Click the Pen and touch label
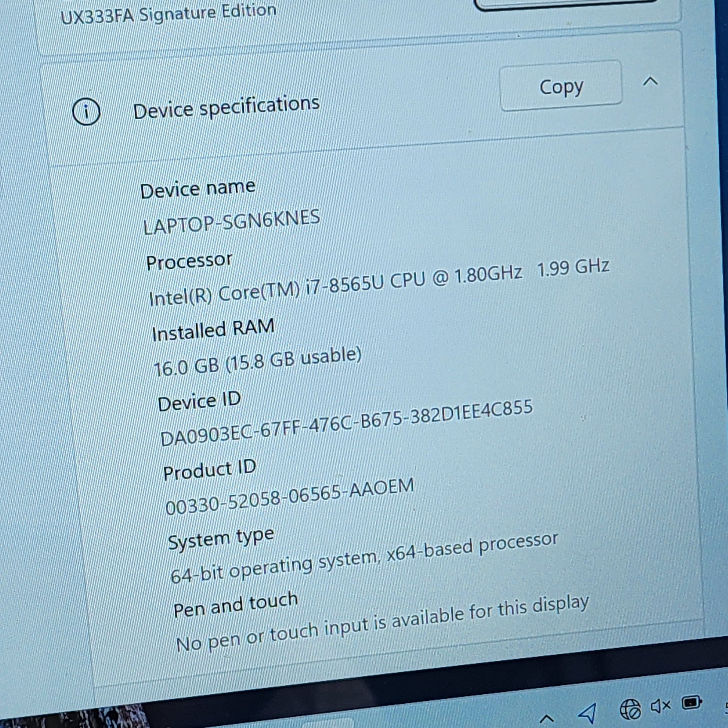 click(236, 605)
